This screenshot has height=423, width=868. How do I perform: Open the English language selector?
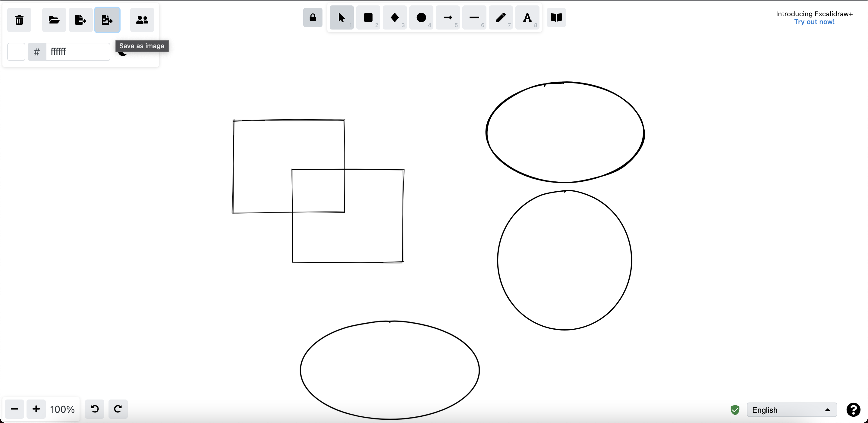click(791, 409)
